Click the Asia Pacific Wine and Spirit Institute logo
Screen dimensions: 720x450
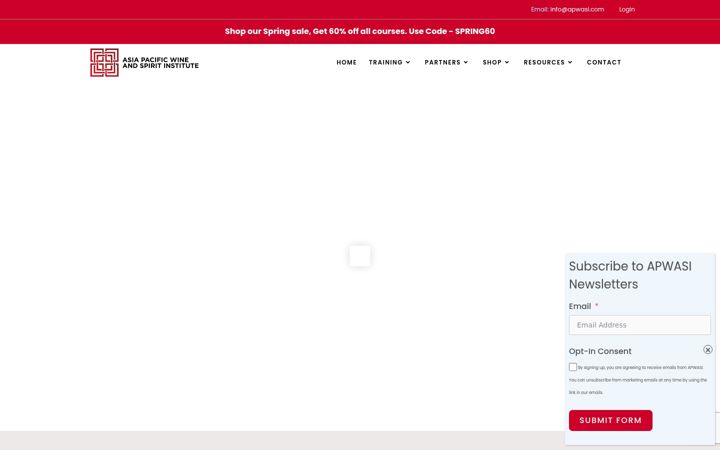click(x=144, y=62)
